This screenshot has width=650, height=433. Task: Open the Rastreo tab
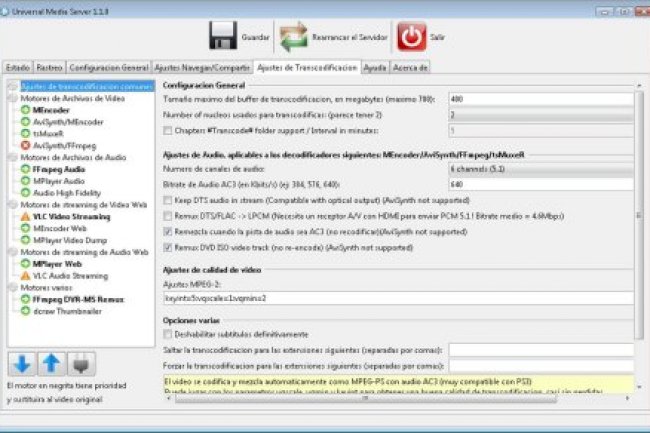[x=49, y=68]
